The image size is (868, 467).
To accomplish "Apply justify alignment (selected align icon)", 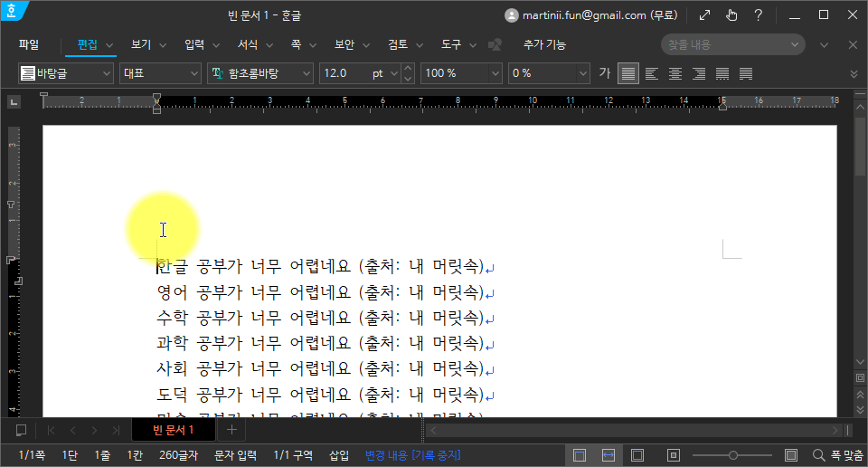I will 628,73.
